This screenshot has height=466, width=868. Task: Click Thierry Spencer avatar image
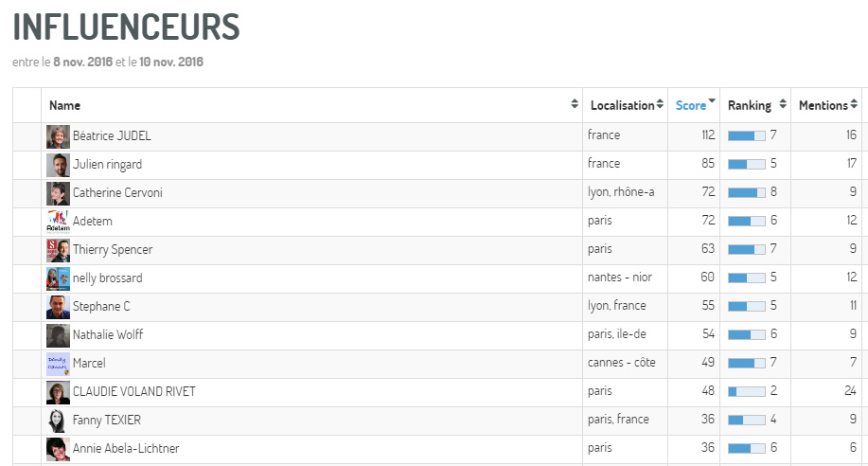point(58,250)
